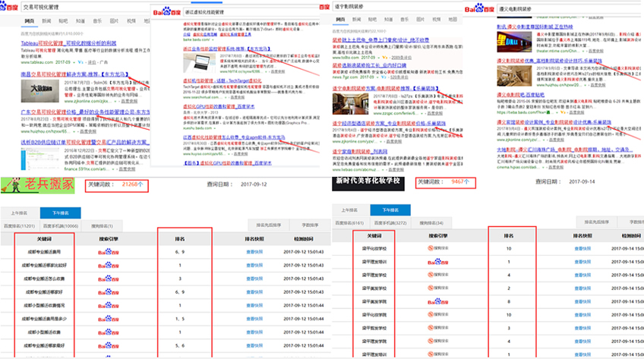Click 排名先后排序 button in left ranking panel
The image size is (644, 359).
pyautogui.click(x=265, y=225)
